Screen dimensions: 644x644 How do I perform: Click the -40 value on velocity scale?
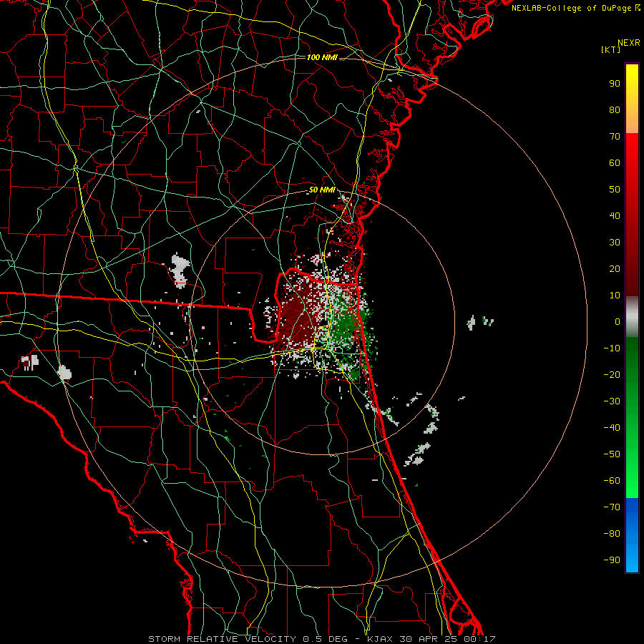(612, 428)
